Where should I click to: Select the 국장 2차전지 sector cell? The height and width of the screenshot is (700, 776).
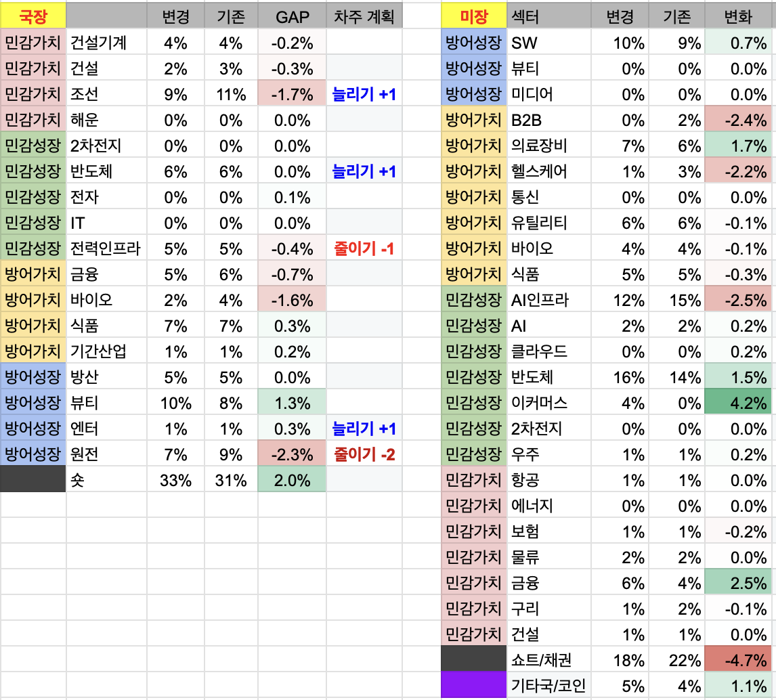(x=106, y=145)
